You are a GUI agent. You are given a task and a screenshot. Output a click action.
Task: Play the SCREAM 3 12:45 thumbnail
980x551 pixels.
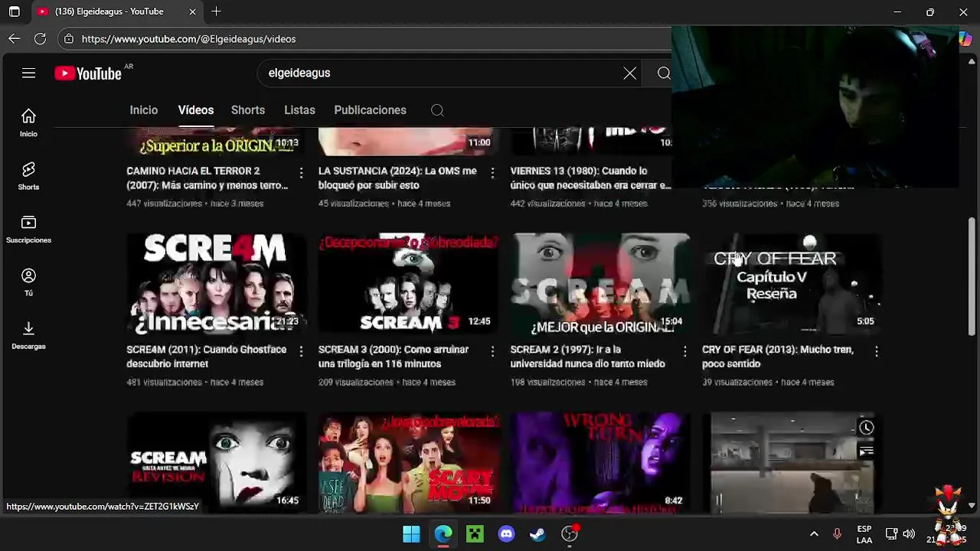[x=408, y=284]
